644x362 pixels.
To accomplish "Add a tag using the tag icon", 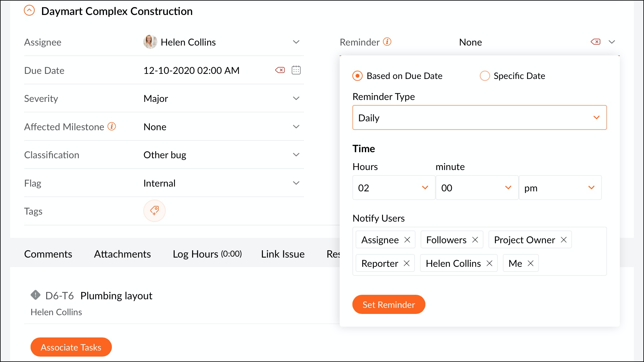I will coord(155,211).
